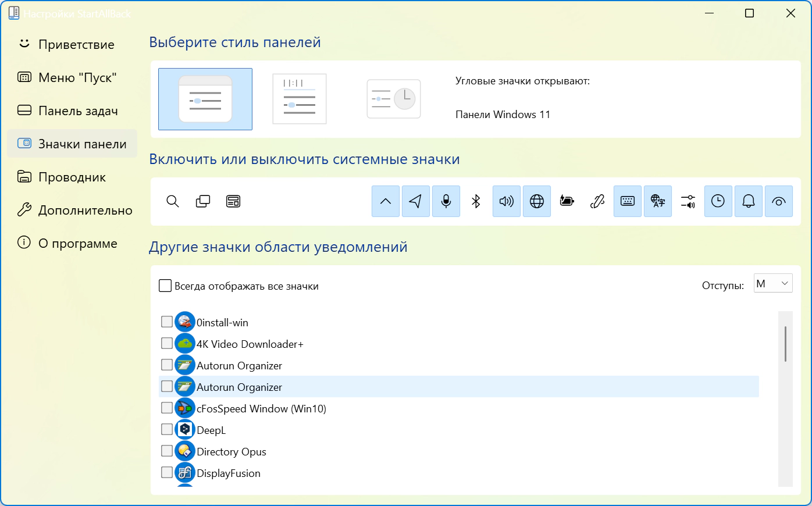The image size is (812, 506).
Task: Check the DeepL checkbox
Action: tap(167, 429)
